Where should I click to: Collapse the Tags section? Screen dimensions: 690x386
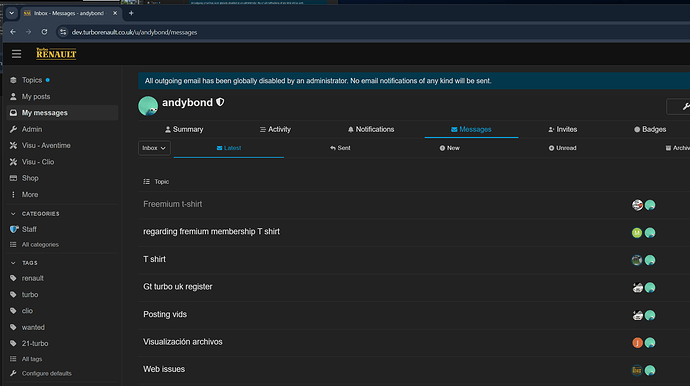pyautogui.click(x=24, y=263)
